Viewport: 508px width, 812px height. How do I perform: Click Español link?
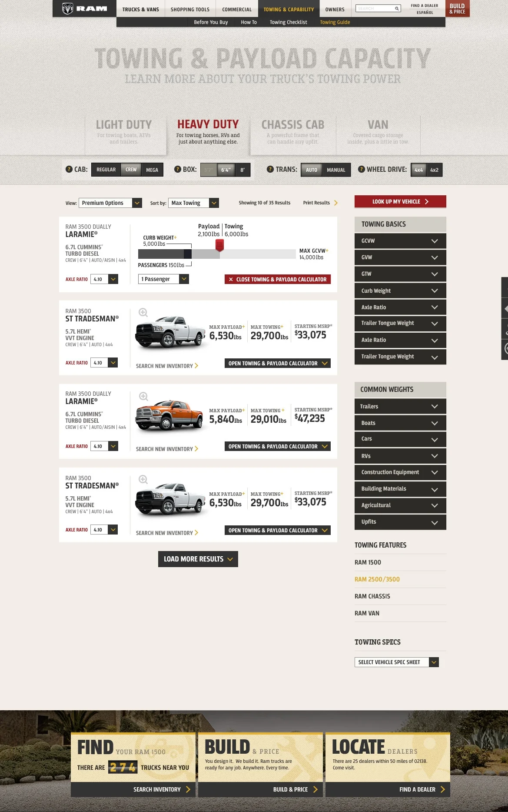pos(425,13)
